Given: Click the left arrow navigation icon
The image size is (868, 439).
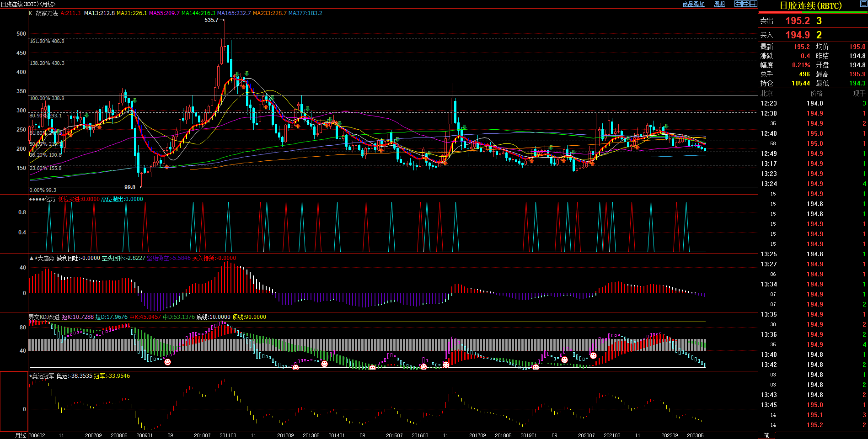Looking at the screenshot, I should click(x=738, y=4).
